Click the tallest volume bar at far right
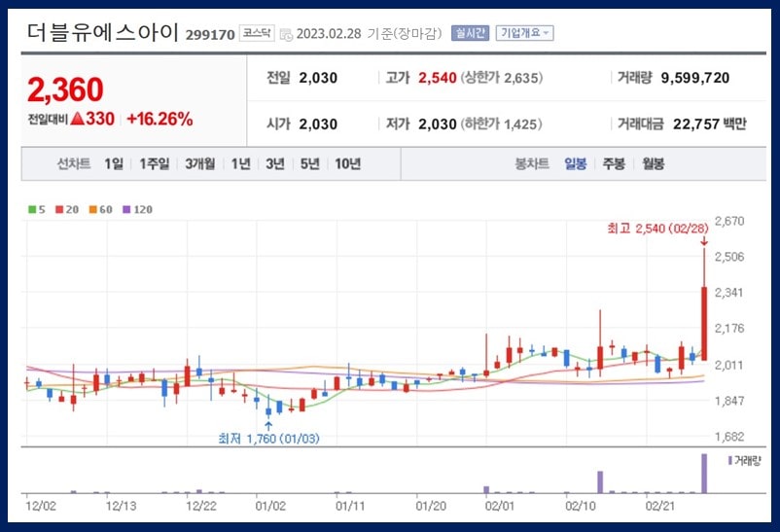Screen dimensions: 780x532 (x=704, y=474)
